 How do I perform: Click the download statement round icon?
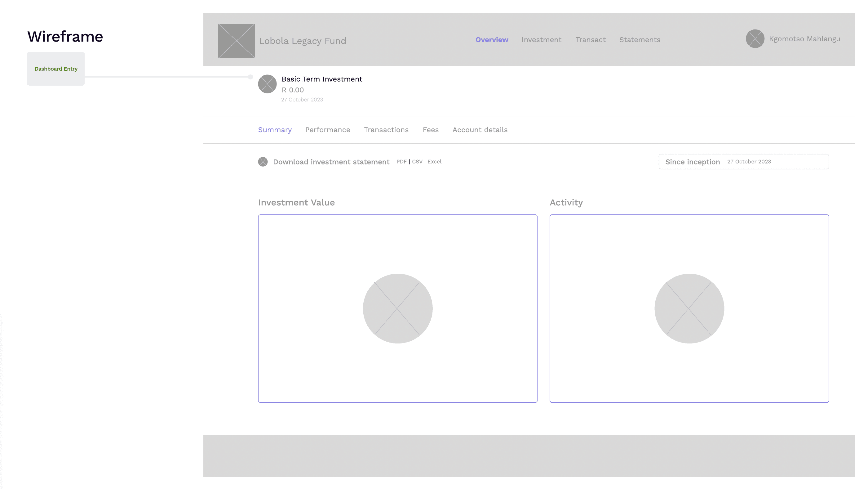pos(263,162)
